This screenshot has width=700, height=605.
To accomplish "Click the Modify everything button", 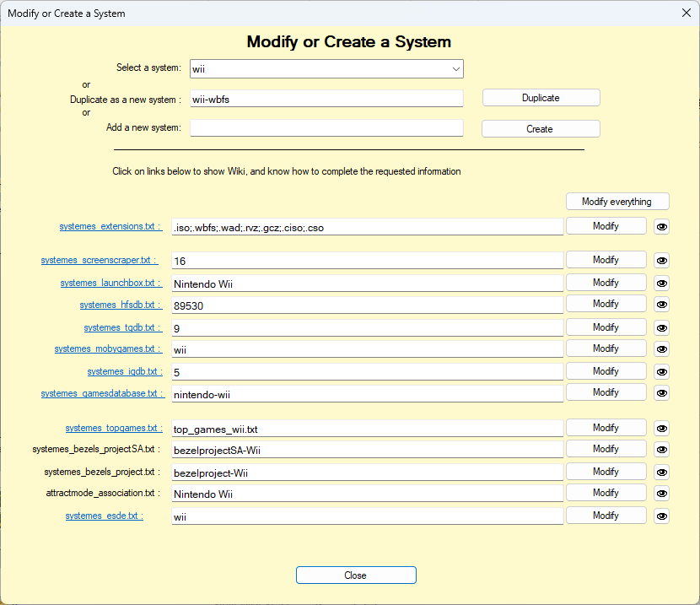I will click(617, 202).
